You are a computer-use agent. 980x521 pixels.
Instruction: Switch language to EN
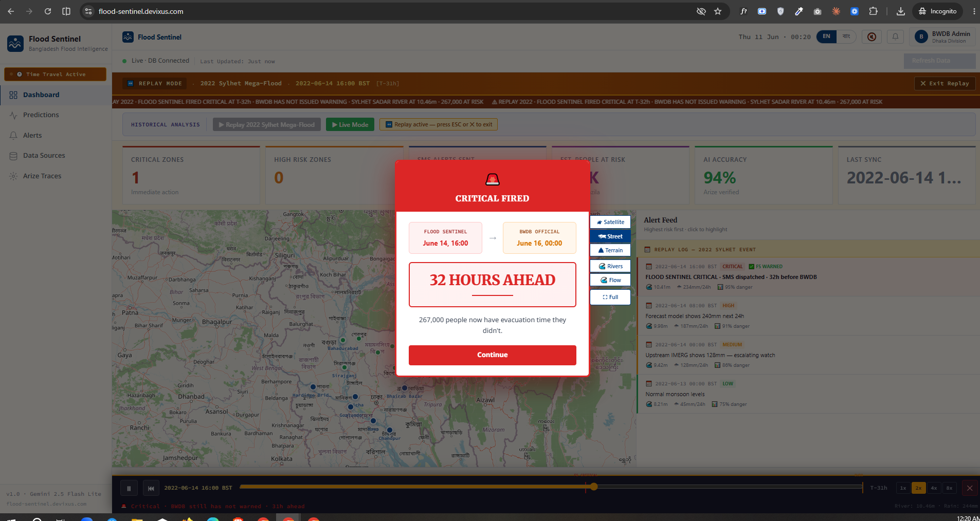(826, 36)
